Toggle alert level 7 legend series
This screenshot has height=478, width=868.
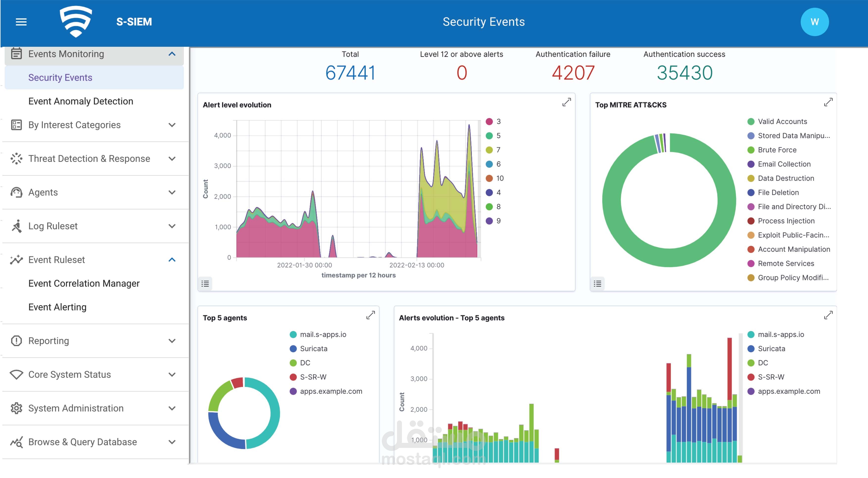(x=493, y=150)
